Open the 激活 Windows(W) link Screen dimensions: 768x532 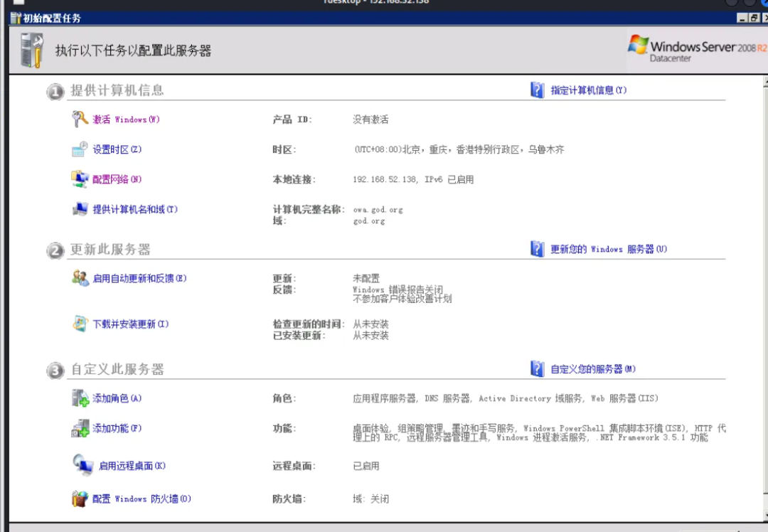point(126,119)
